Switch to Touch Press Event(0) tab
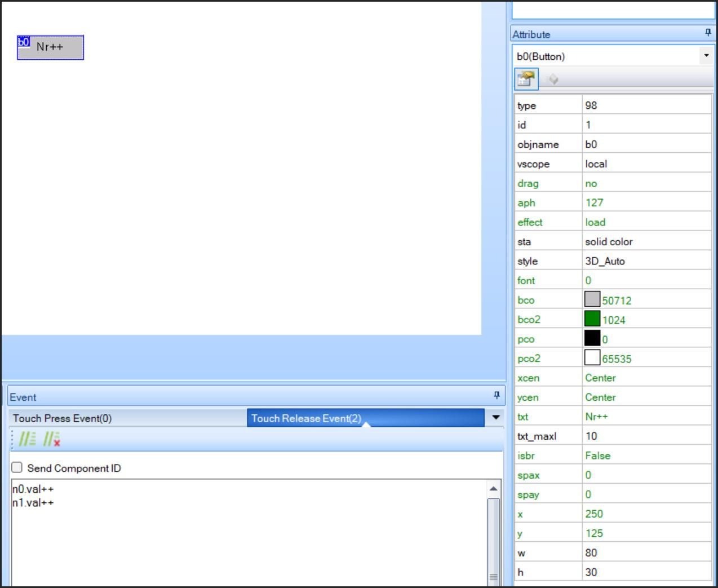The height and width of the screenshot is (588, 718). 127,418
